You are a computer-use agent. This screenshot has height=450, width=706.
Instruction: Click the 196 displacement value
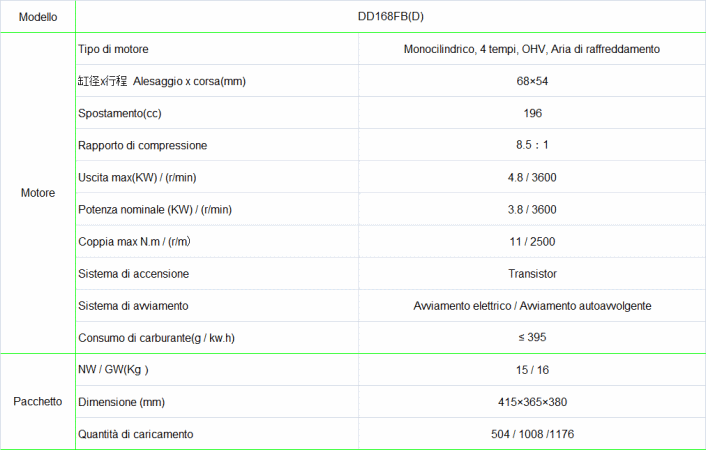click(532, 113)
